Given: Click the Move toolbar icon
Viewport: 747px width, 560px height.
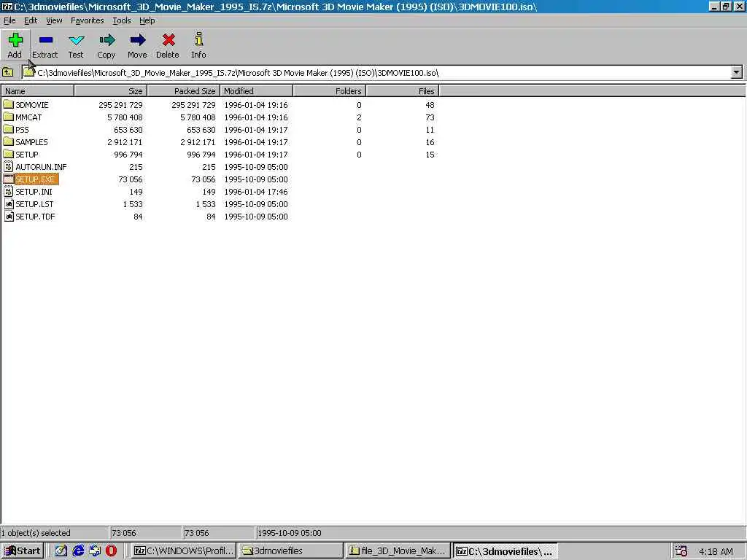Looking at the screenshot, I should coord(137,40).
